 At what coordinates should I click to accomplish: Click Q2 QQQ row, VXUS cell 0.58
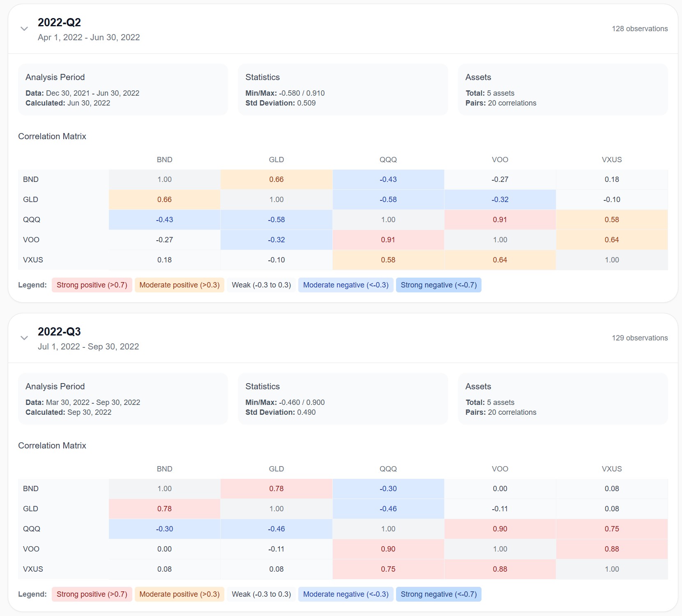click(x=612, y=220)
